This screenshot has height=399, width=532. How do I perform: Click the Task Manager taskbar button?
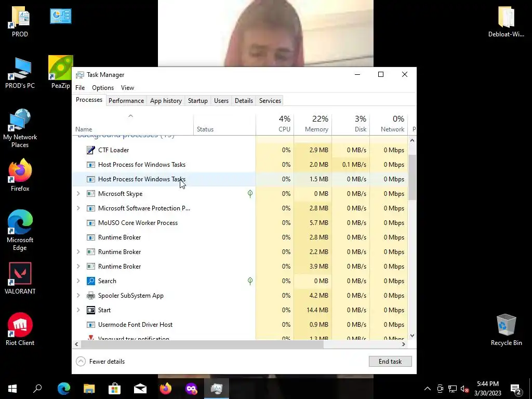click(217, 389)
